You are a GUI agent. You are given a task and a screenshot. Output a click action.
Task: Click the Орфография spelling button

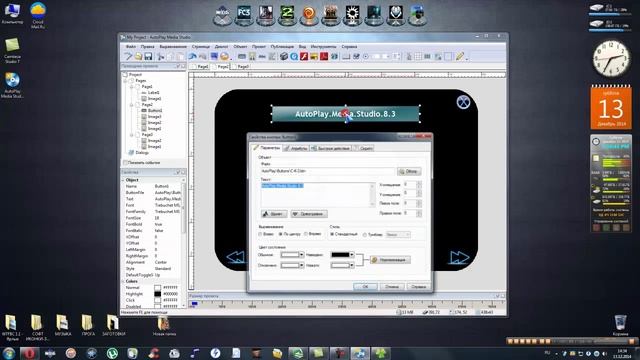[x=309, y=214]
